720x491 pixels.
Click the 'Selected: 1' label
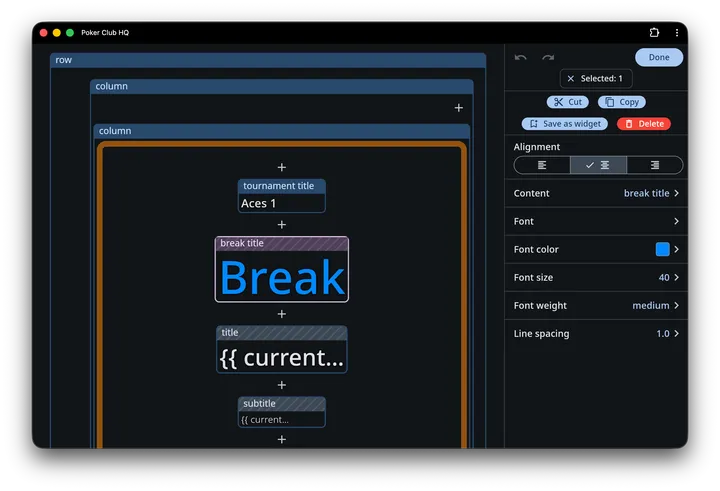tap(602, 79)
